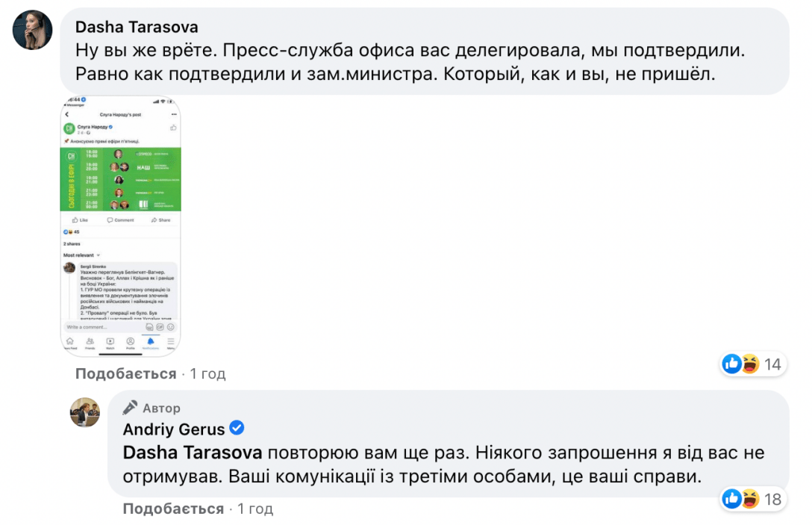This screenshot has width=812, height=525.
Task: Click the blue verified badge by Andriy Gerus
Action: 237,429
